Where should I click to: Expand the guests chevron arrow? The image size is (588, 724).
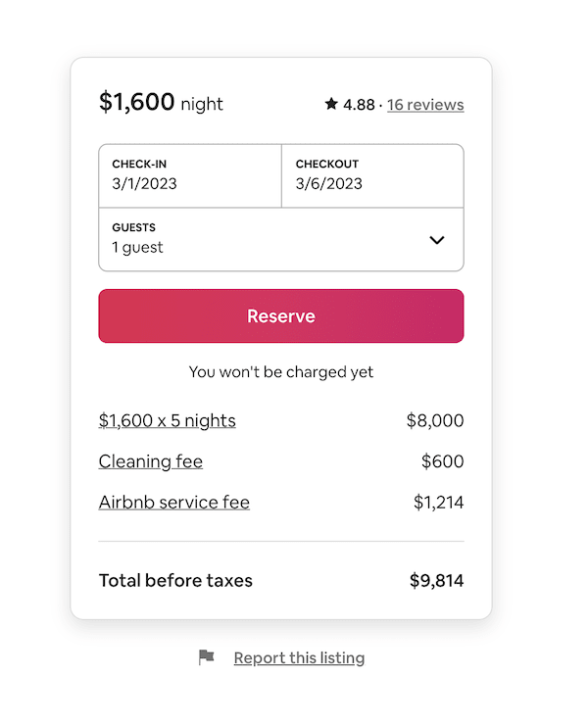[436, 240]
